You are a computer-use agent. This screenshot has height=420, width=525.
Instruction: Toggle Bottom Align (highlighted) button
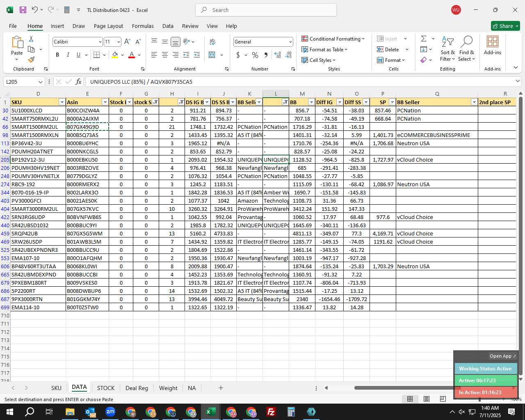175,41
